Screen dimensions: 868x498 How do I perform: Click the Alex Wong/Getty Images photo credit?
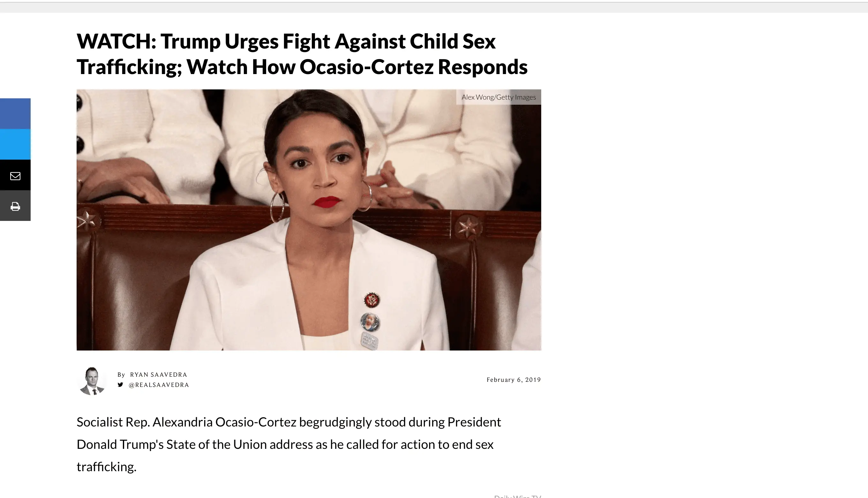coord(498,97)
